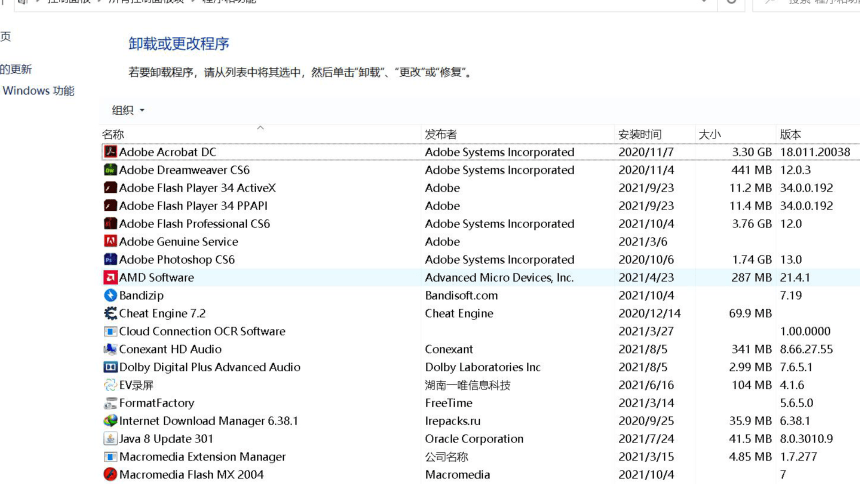This screenshot has height=484, width=860.
Task: Open the Windows 功能 link in sidebar
Action: click(x=38, y=91)
